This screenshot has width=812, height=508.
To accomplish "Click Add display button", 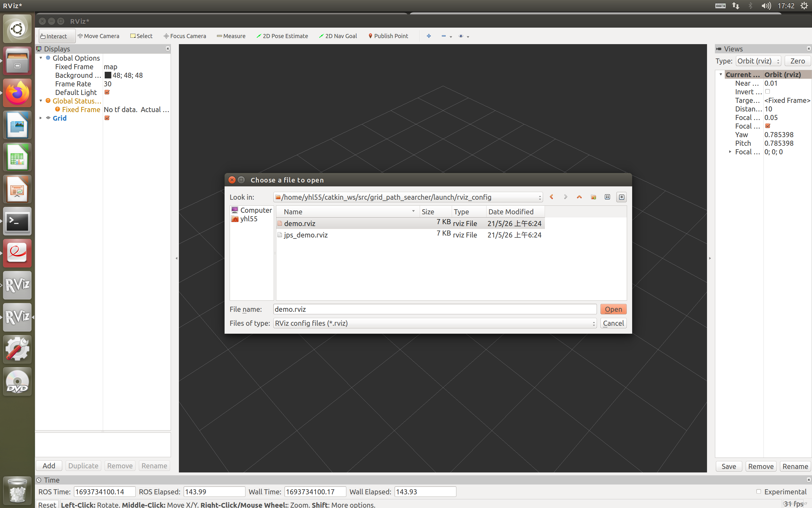I will (x=49, y=466).
